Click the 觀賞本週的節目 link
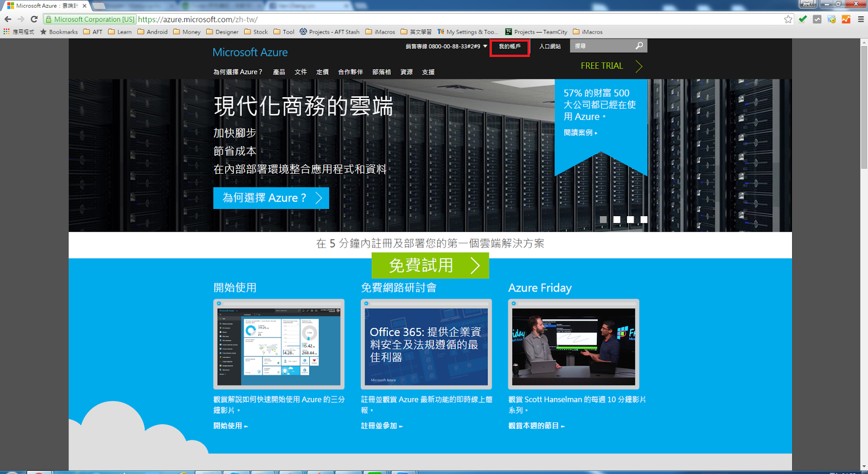Image resolution: width=868 pixels, height=474 pixels. coord(537,426)
